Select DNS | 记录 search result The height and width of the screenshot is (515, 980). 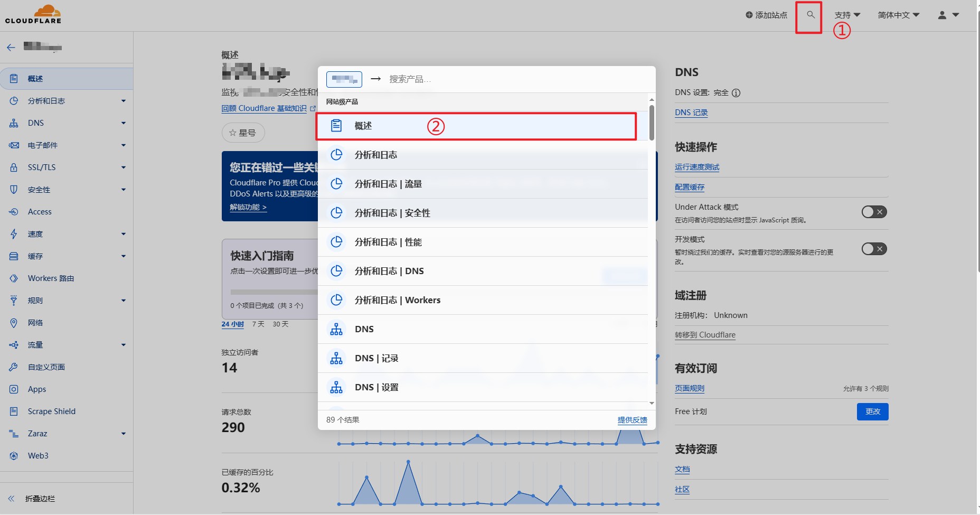click(483, 358)
